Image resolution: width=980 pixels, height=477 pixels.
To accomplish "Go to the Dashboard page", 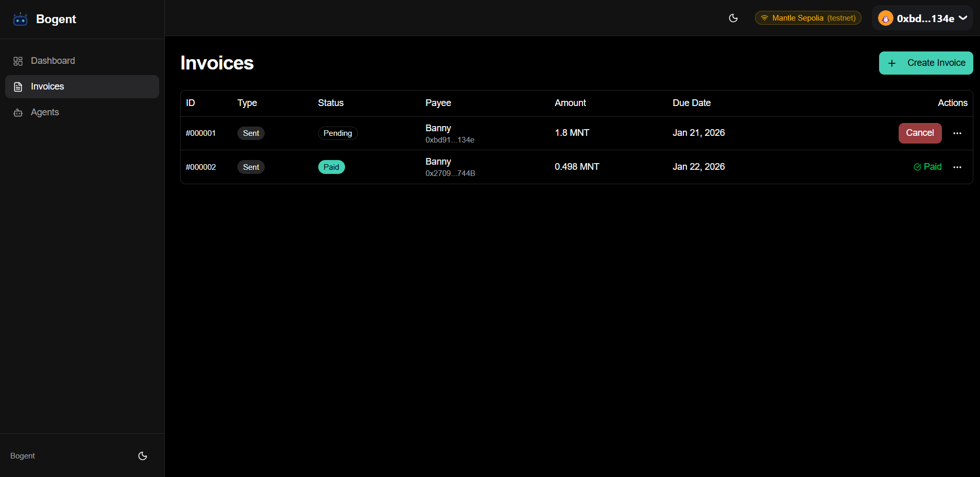I will [x=53, y=61].
